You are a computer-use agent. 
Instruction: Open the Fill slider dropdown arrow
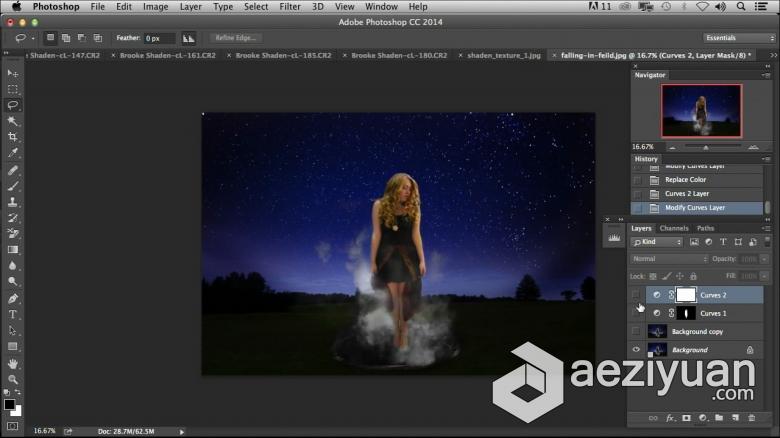[x=765, y=276]
